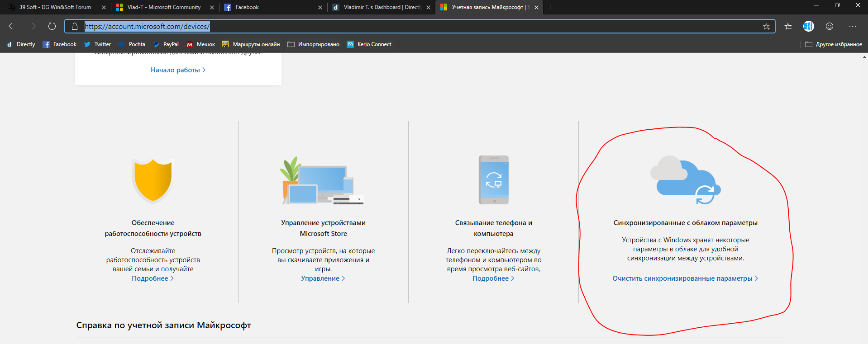Screen dimensions: 868x344
Task: Open the Twitter bookmark
Action: pos(97,44)
